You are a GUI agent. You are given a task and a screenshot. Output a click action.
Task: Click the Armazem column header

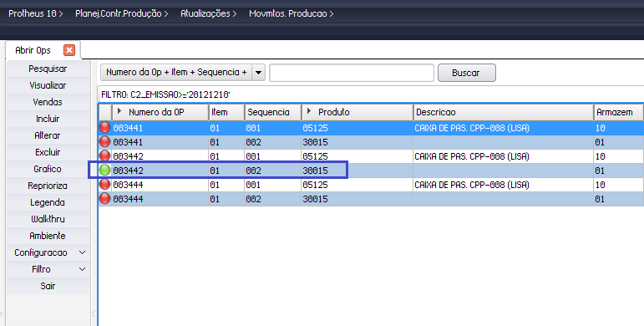pos(619,112)
